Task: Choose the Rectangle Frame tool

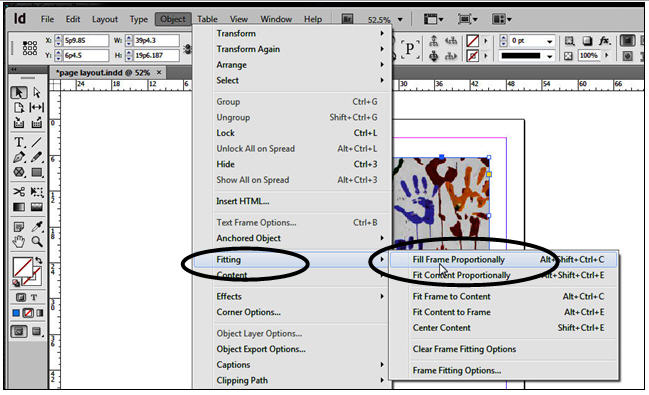Action: [19, 172]
